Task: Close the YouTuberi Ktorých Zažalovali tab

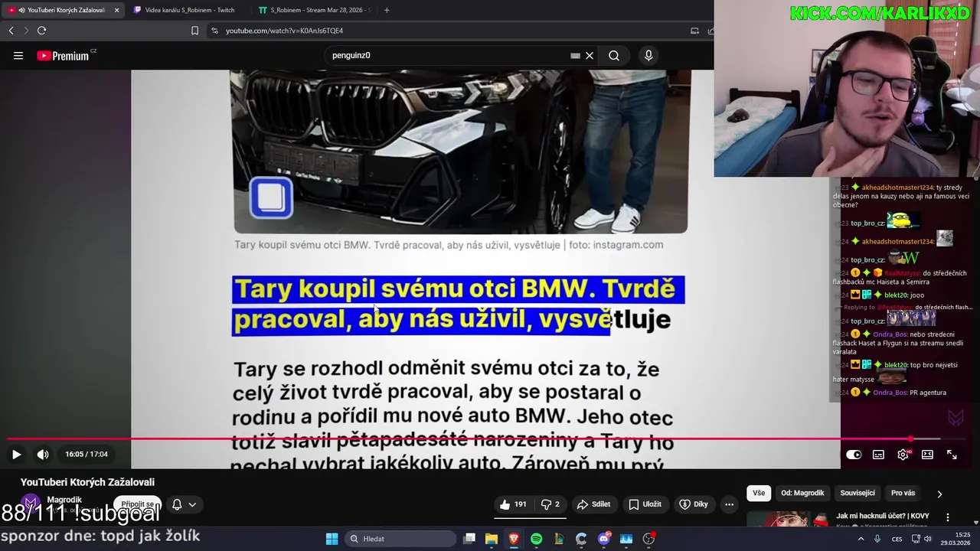Action: (x=117, y=10)
